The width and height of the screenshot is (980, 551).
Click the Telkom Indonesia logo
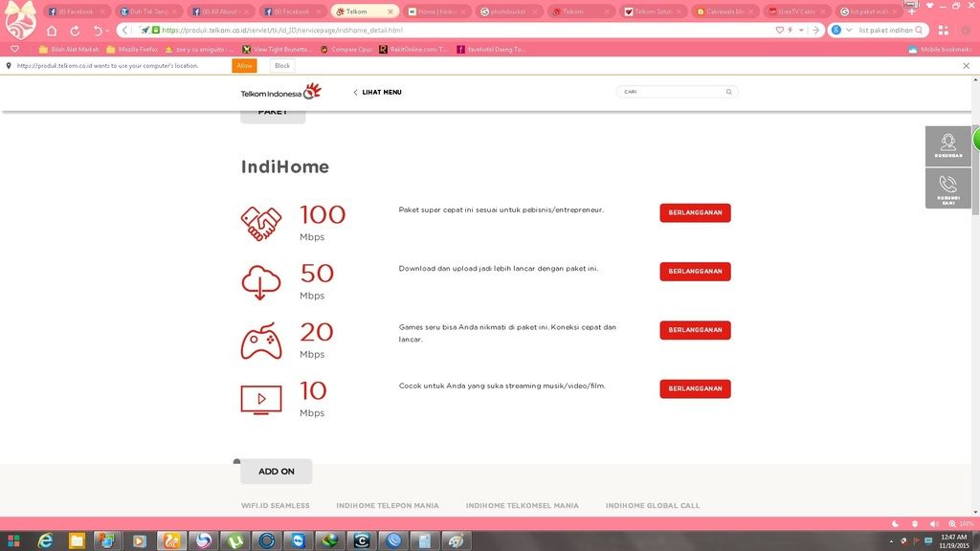coord(280,92)
